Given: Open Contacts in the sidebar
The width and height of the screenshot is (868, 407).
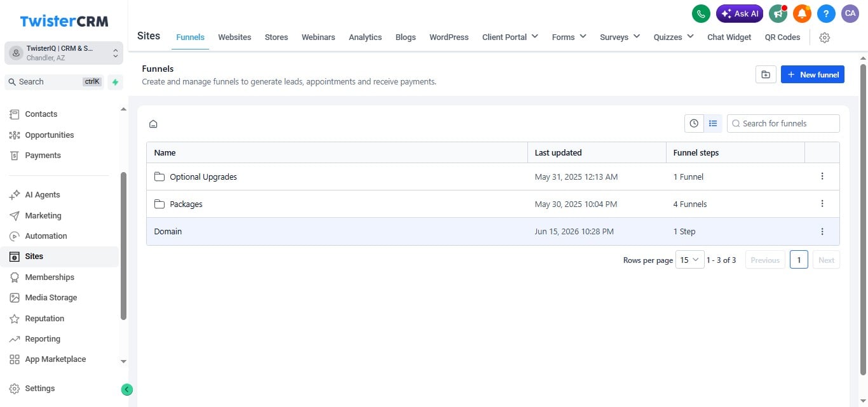Looking at the screenshot, I should [41, 114].
